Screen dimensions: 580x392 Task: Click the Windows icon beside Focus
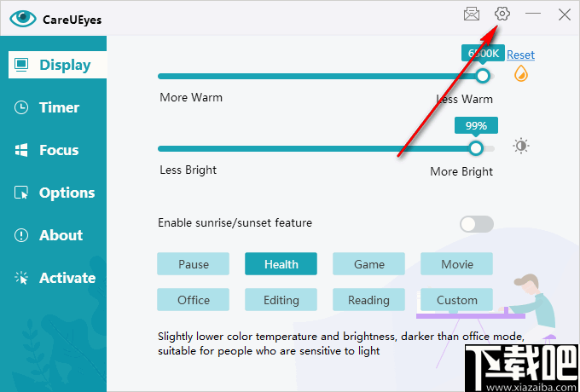[x=21, y=150]
